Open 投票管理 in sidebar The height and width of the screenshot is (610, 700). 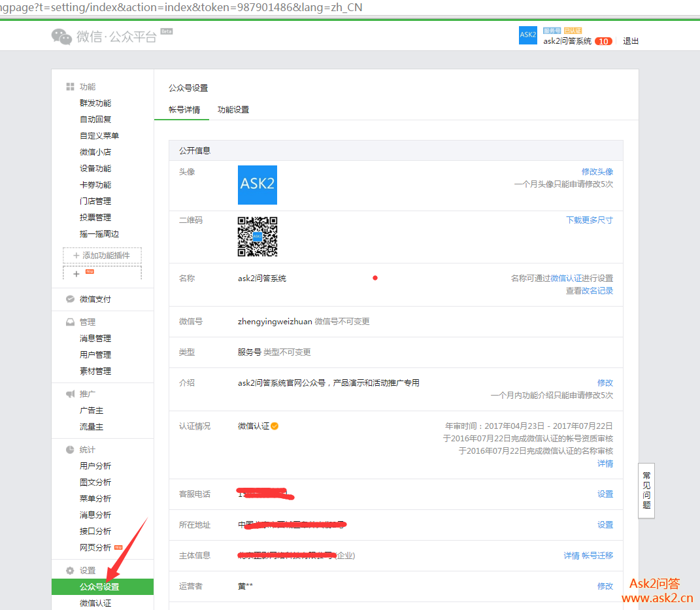(x=95, y=218)
